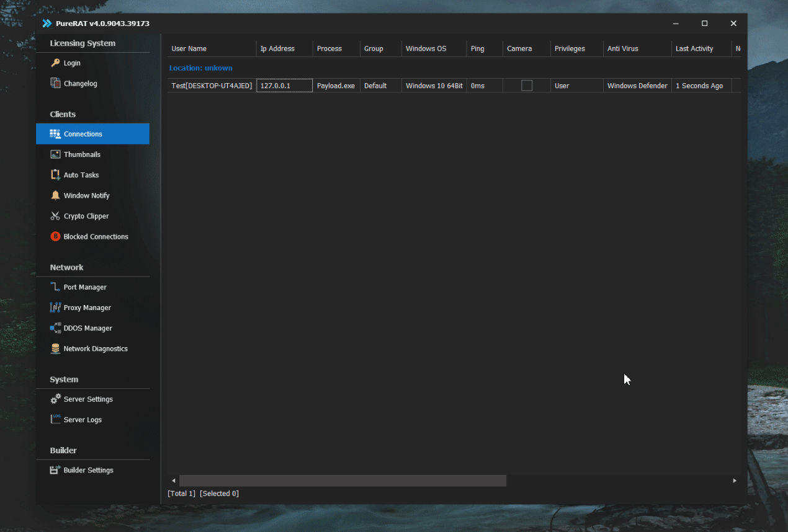Screen dimensions: 788x532
Task: Click the key icon beside Login
Action: [x=55, y=63]
